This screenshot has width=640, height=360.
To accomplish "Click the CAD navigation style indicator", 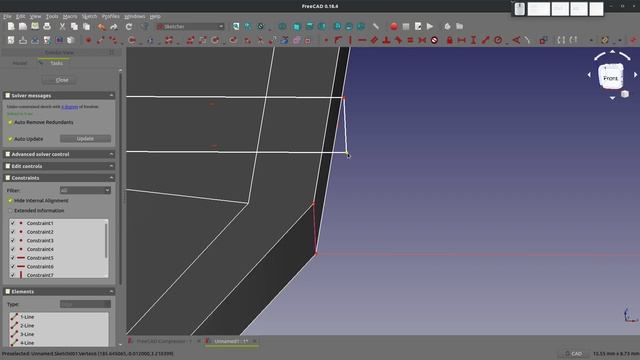I will 573,353.
